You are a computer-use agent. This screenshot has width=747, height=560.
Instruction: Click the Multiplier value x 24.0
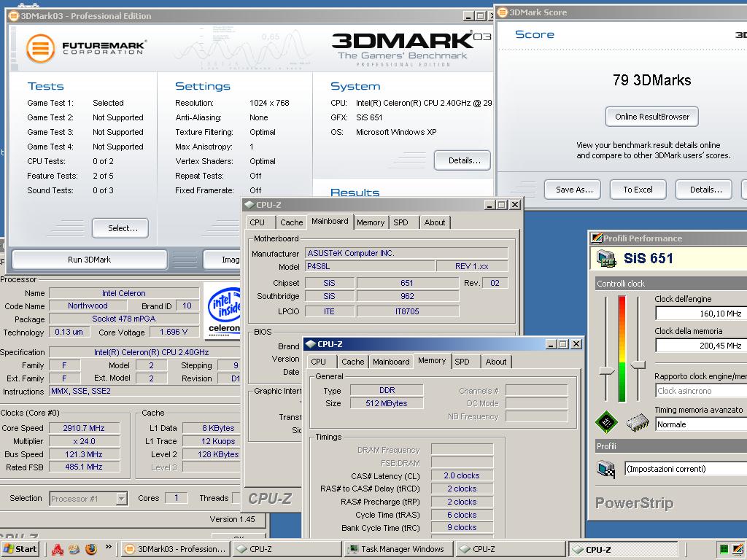pyautogui.click(x=84, y=441)
